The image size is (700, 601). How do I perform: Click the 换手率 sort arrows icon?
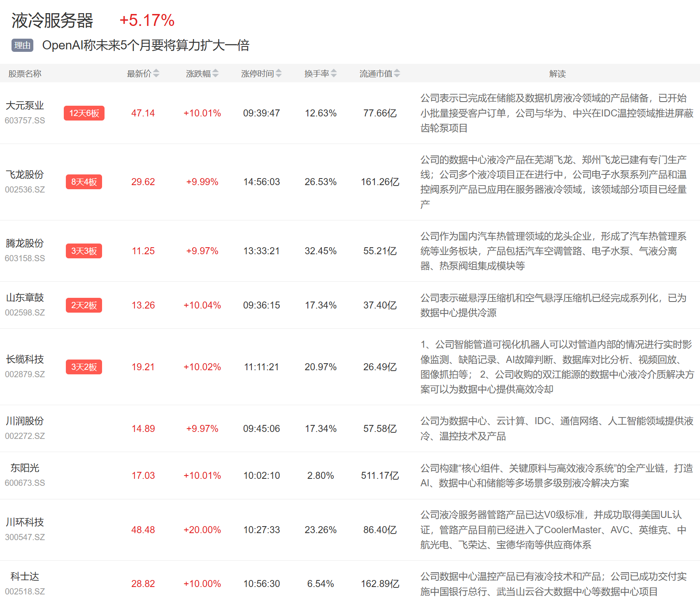(334, 73)
